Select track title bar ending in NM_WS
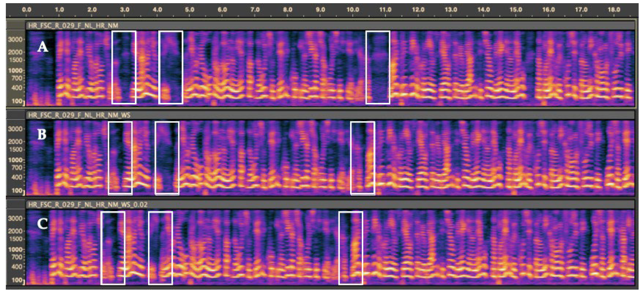The height and width of the screenshot is (294, 644). click(79, 115)
